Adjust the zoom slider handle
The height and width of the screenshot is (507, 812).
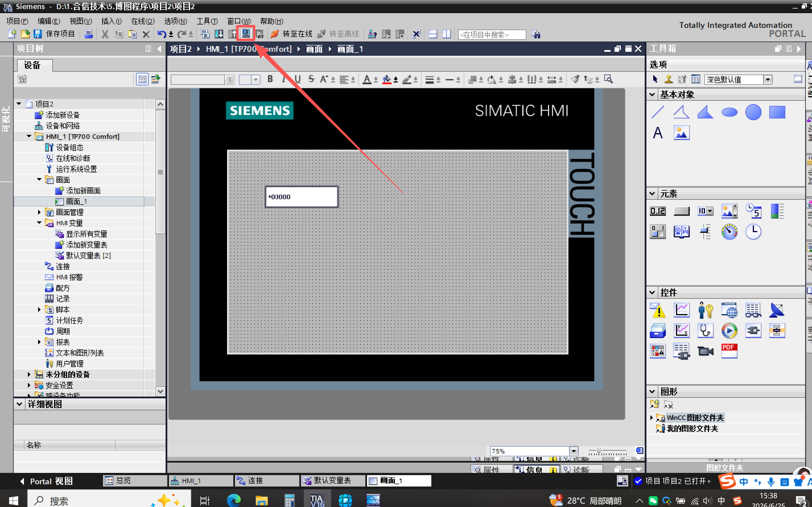[598, 451]
